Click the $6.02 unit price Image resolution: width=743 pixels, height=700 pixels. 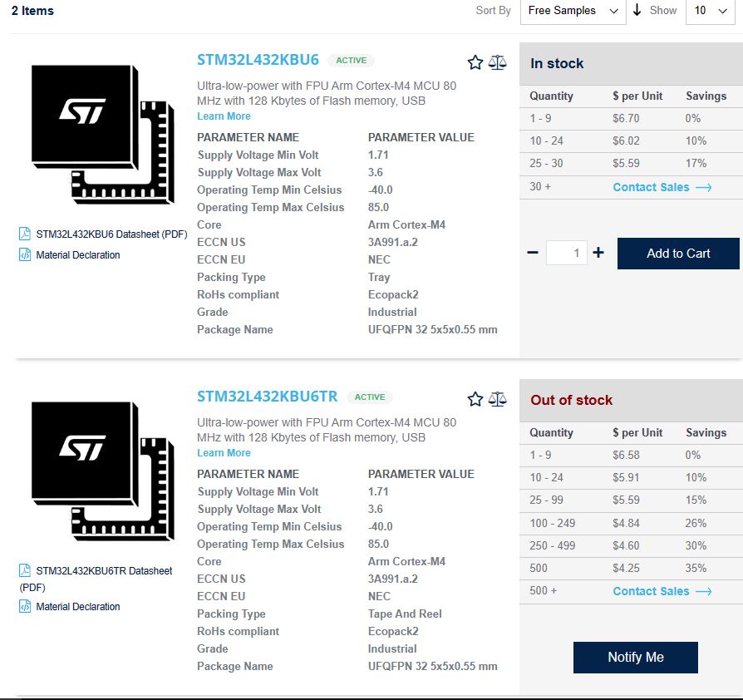626,140
